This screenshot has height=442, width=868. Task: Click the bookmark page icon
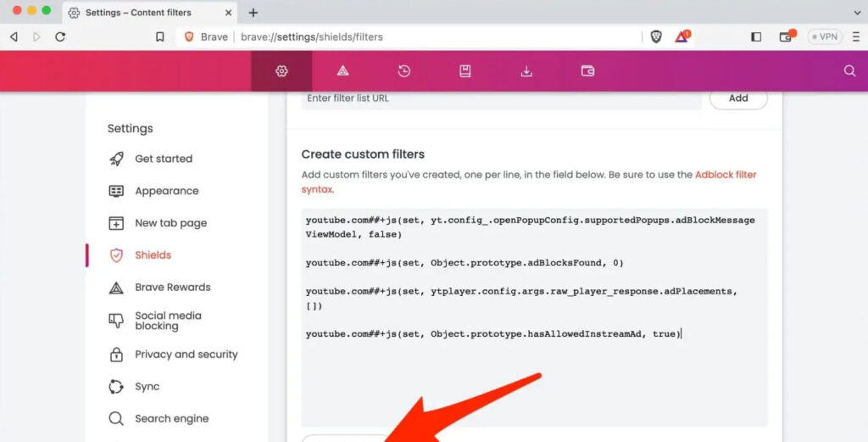160,36
